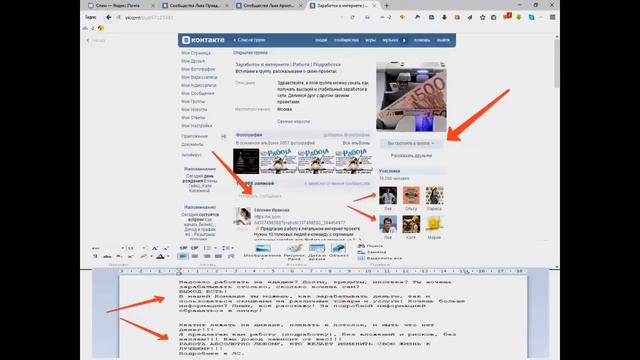Click the text highlight pen icon
The width and height of the screenshot is (640, 360).
(x=143, y=256)
